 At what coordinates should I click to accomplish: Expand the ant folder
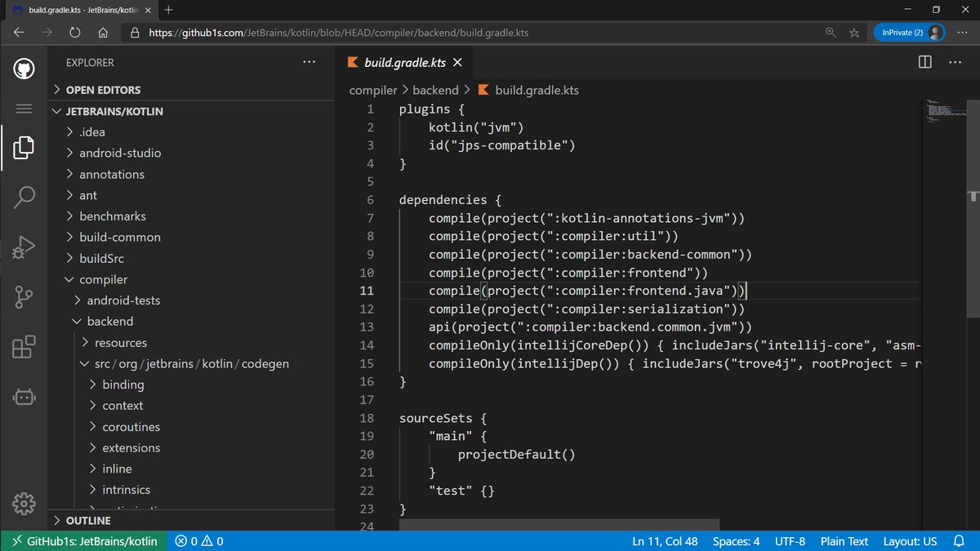[192, 195]
